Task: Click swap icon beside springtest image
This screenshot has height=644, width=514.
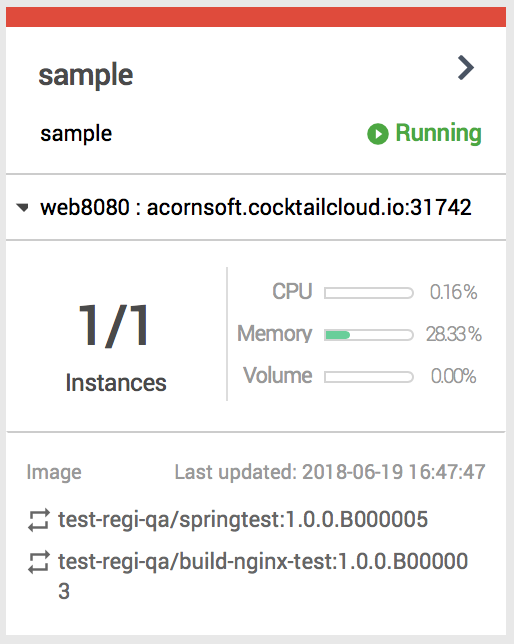Action: (39, 520)
